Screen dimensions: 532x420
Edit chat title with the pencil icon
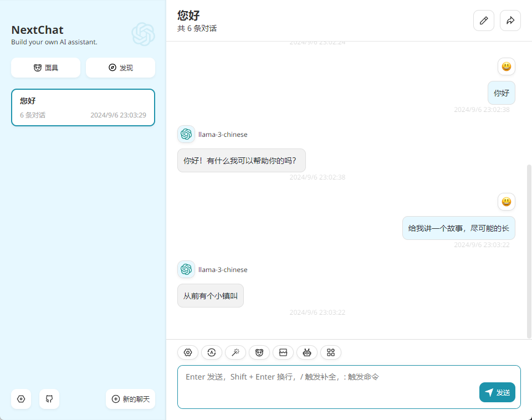click(x=484, y=21)
